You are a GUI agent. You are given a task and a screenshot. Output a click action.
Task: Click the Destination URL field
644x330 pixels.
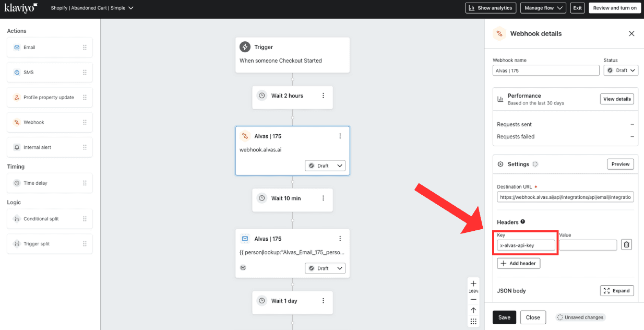tap(565, 197)
